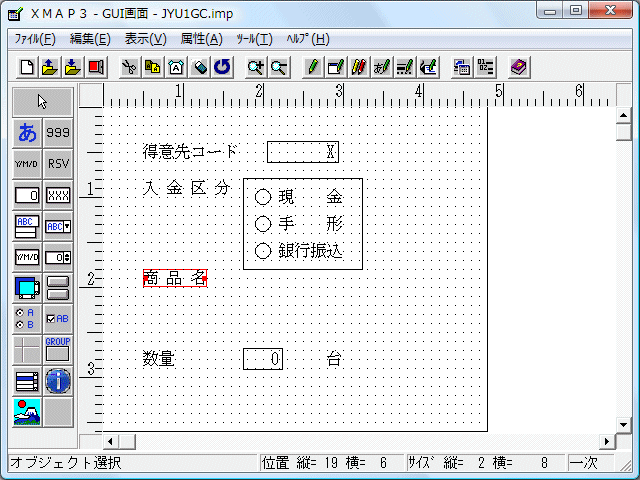
Task: Select the 現金 radio button
Action: tap(263, 197)
